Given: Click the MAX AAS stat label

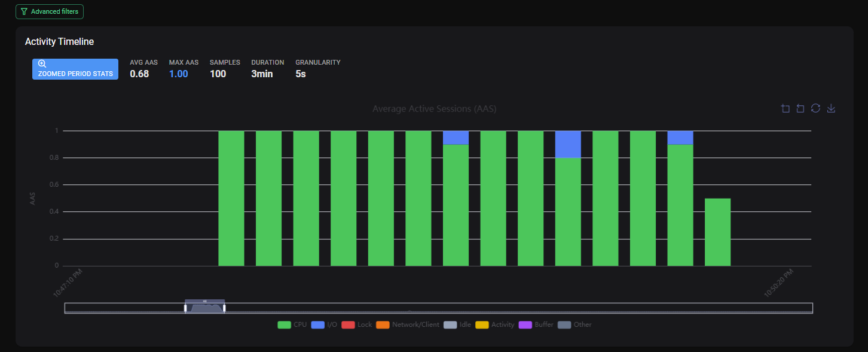Looking at the screenshot, I should coord(184,62).
